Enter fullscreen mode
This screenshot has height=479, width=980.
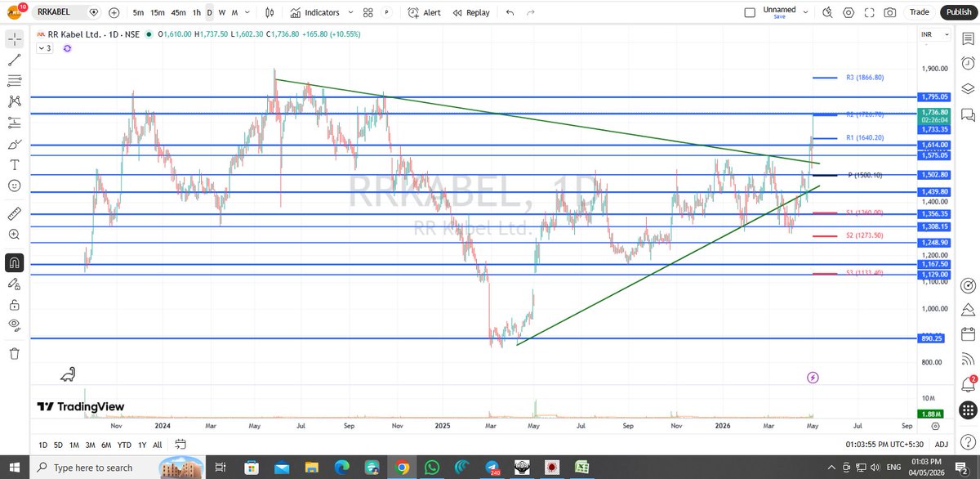(x=869, y=12)
